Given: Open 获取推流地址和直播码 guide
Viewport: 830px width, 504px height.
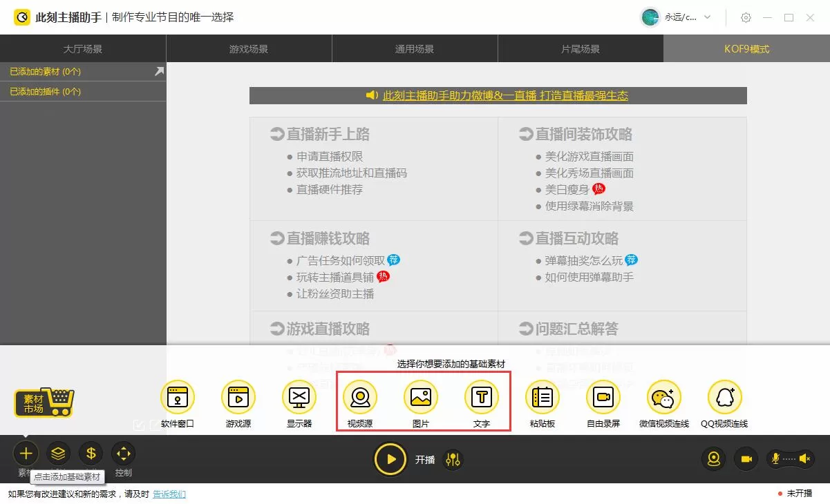Looking at the screenshot, I should tap(352, 173).
